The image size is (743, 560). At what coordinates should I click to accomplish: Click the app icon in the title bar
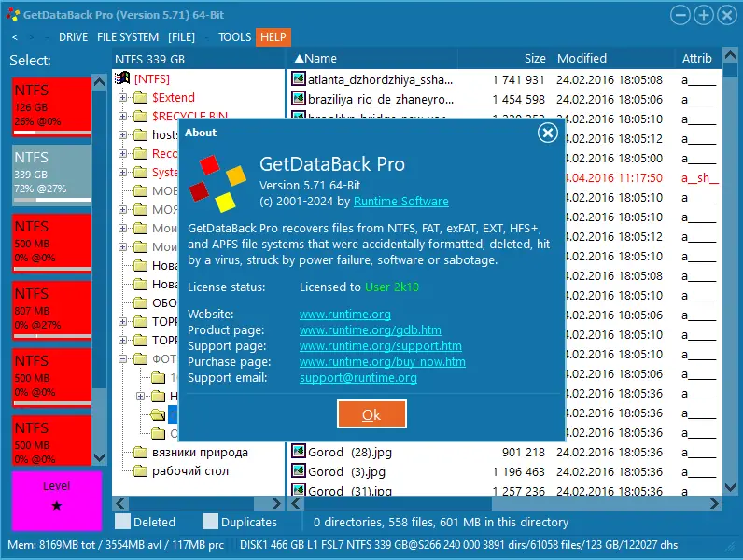pos(12,15)
